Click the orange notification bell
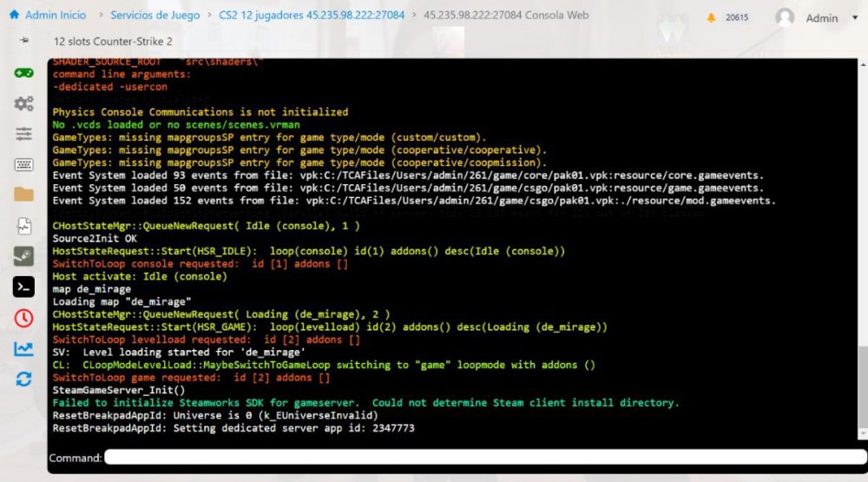The height and width of the screenshot is (482, 868). click(x=712, y=17)
